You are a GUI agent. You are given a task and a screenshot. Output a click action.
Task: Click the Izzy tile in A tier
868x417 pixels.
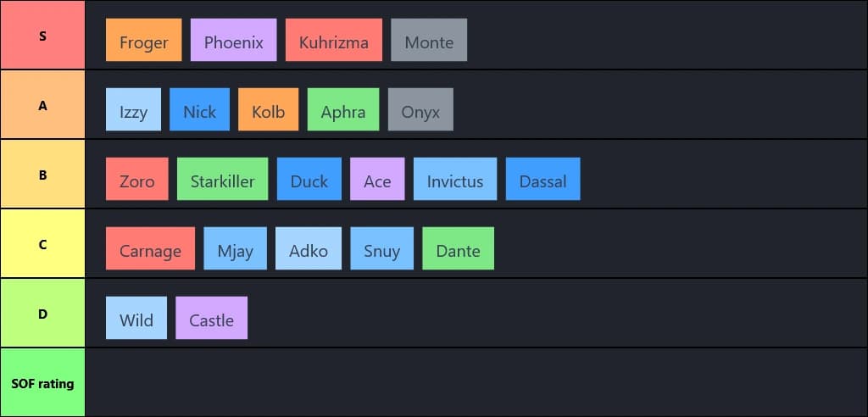(133, 110)
